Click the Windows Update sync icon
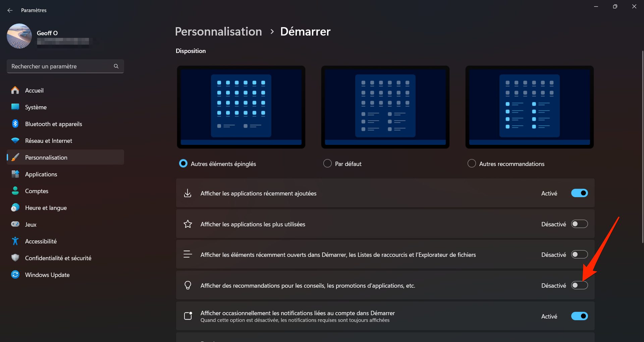 click(x=15, y=275)
